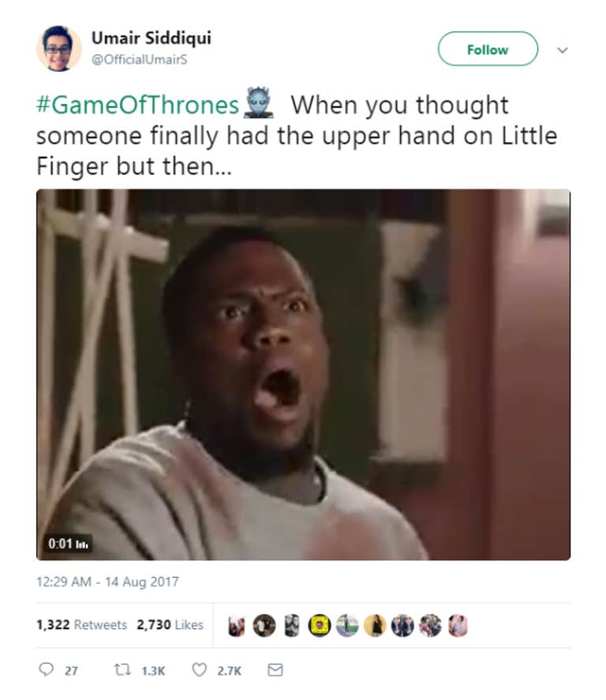View the 1,322 Retweets list
Screen dimensions: 606x700
81,624
